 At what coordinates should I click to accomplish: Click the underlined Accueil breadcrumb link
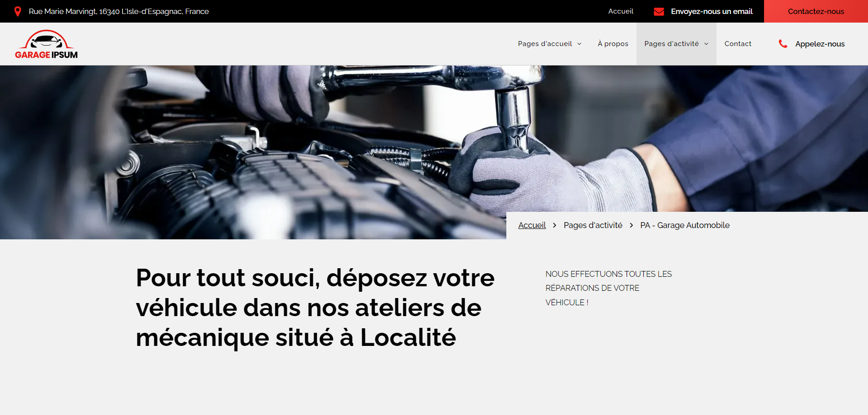(x=532, y=225)
